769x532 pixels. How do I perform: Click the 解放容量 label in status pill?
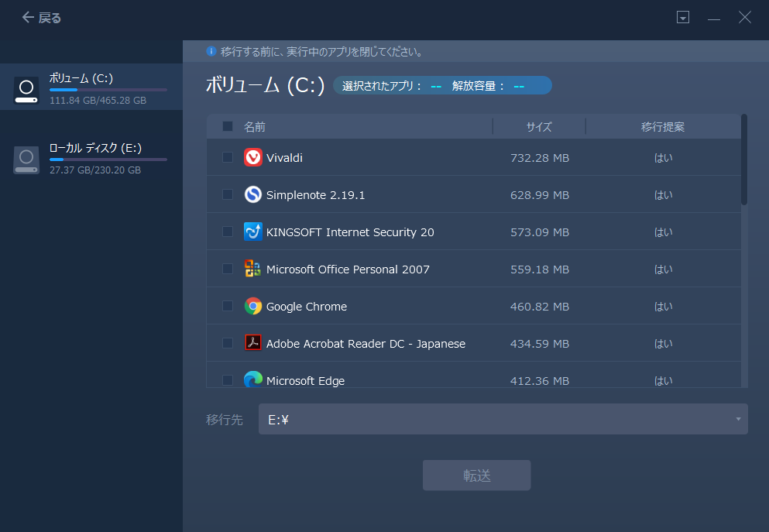click(x=478, y=86)
